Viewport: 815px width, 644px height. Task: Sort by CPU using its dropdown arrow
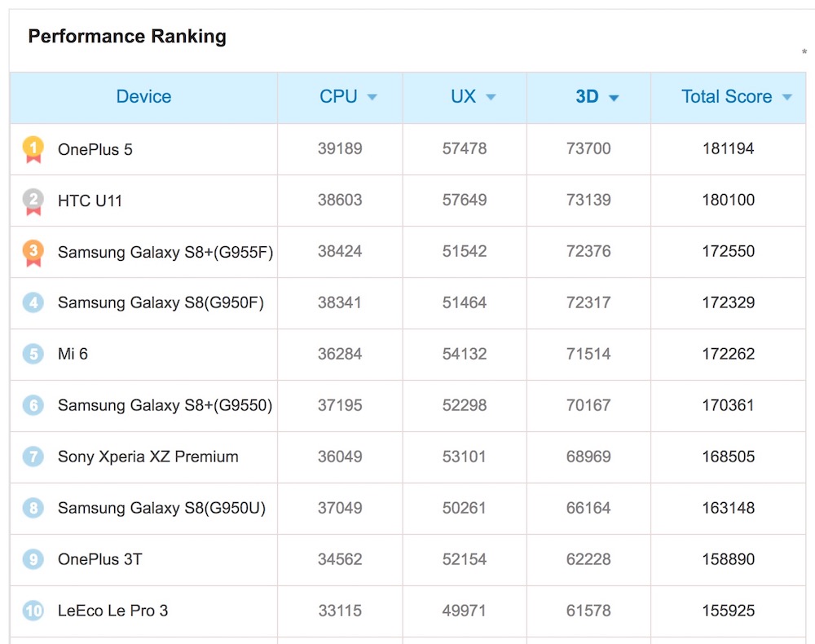point(372,98)
